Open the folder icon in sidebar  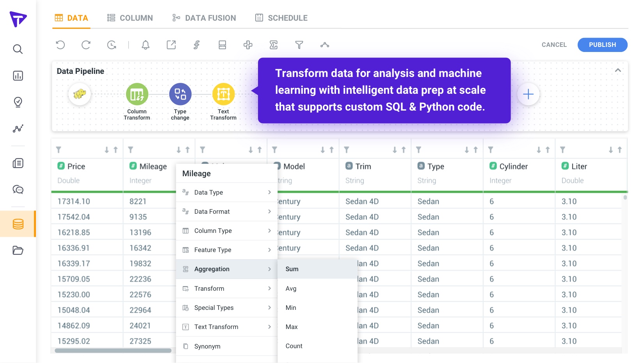[18, 250]
